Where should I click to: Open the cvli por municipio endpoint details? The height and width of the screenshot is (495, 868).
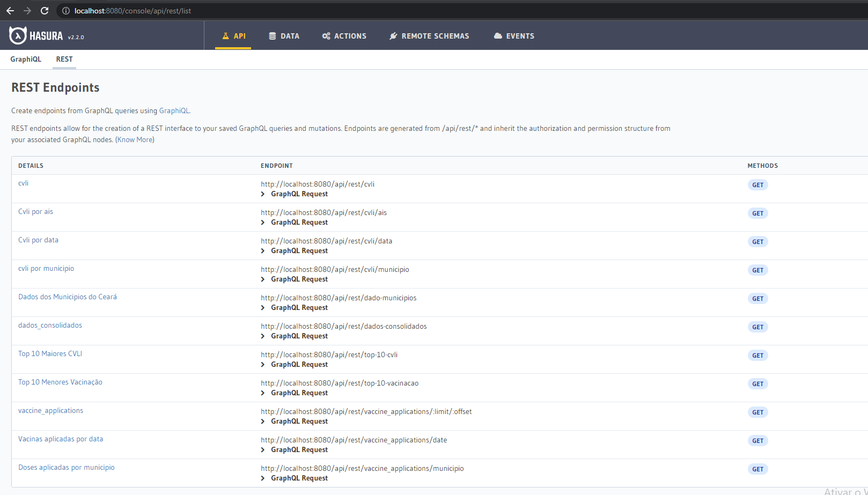[46, 268]
